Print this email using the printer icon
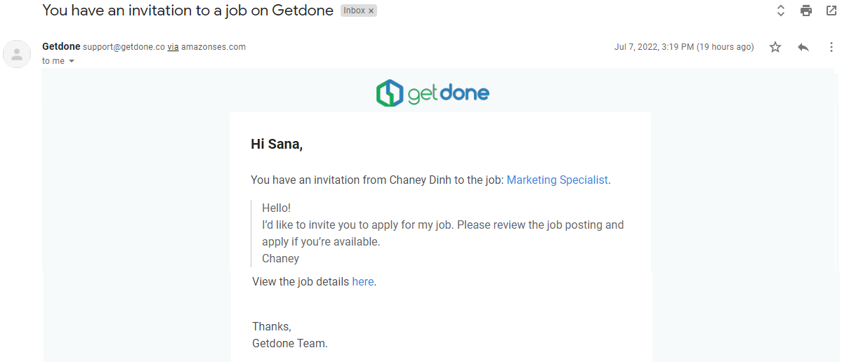Screen dimensions: 868x362 pyautogui.click(x=805, y=11)
